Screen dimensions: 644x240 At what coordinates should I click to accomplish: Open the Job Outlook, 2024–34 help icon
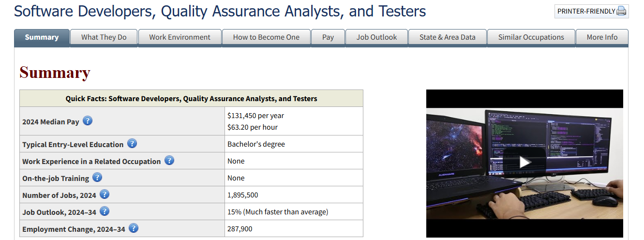[105, 211]
